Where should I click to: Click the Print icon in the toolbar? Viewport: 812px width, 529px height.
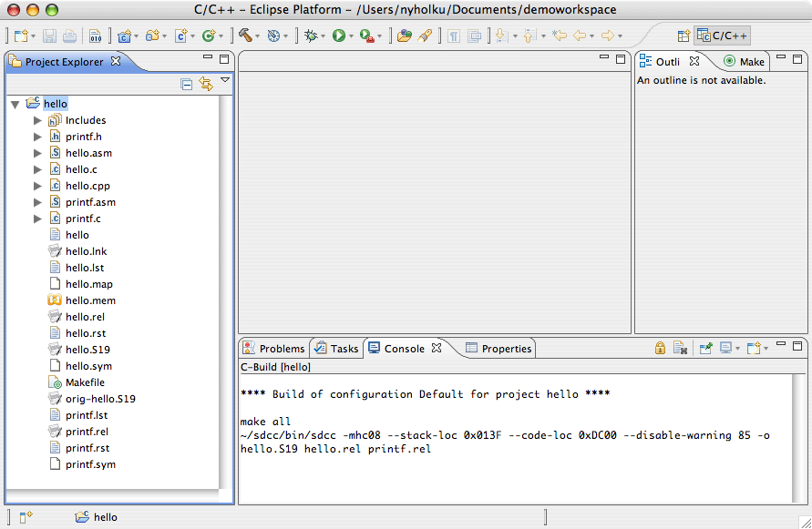[x=69, y=36]
